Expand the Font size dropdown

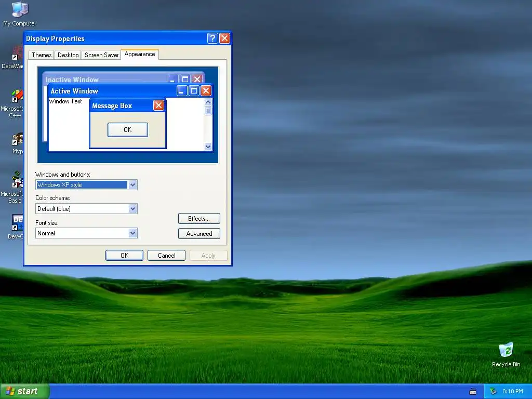click(132, 233)
